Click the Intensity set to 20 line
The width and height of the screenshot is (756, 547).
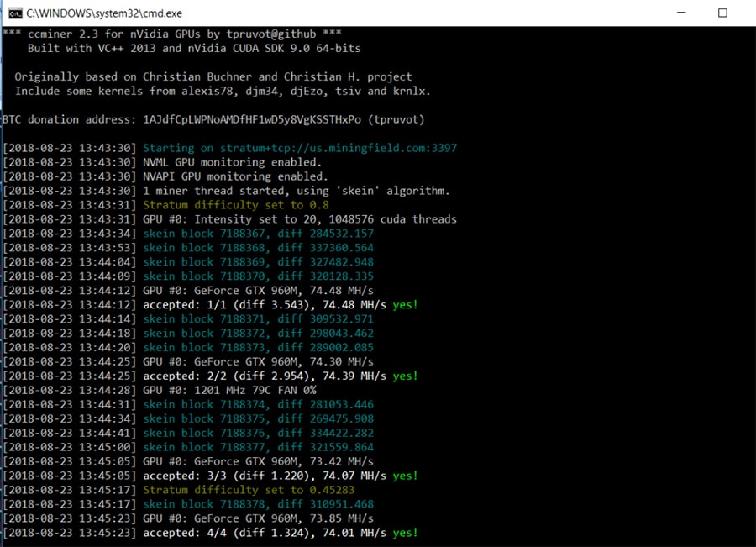click(300, 219)
